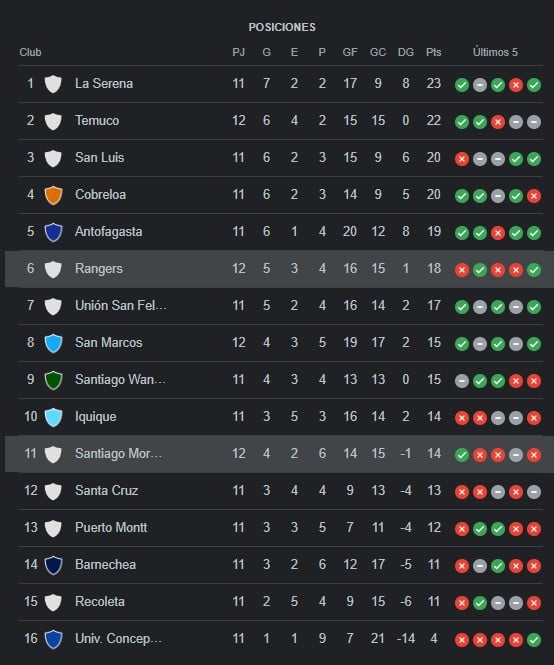Open the Recoleta team link
Screen dimensions: 554x665
pyautogui.click(x=100, y=601)
